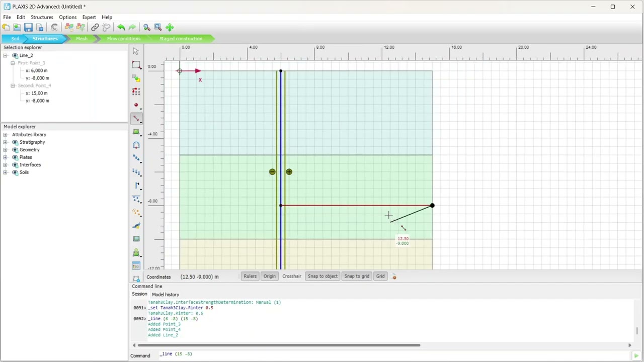Open the Create tunnel tool
Viewport: 644px width, 362px height.
coord(136,145)
